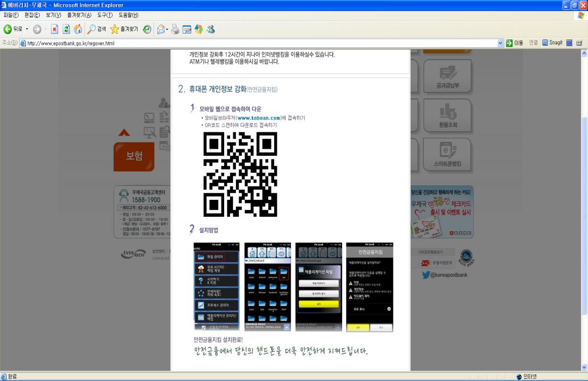The width and height of the screenshot is (588, 381).
Task: Open the 즐겨찾기(A) menu
Action: coord(79,15)
